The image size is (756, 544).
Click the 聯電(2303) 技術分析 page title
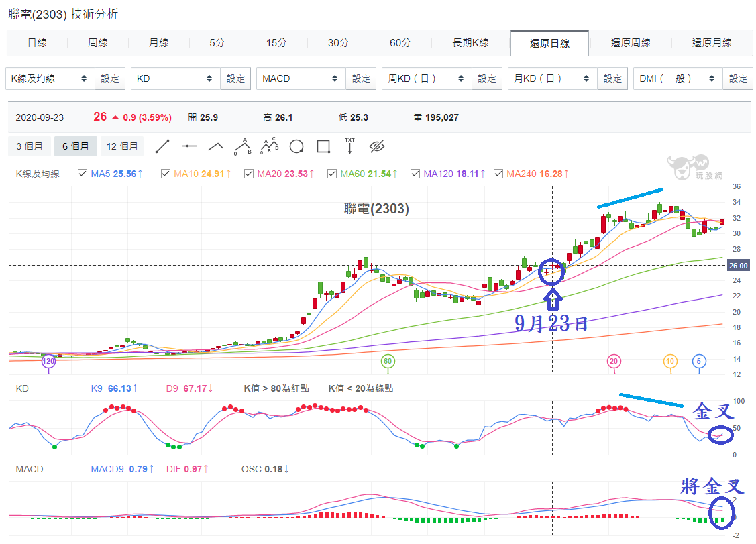[63, 15]
